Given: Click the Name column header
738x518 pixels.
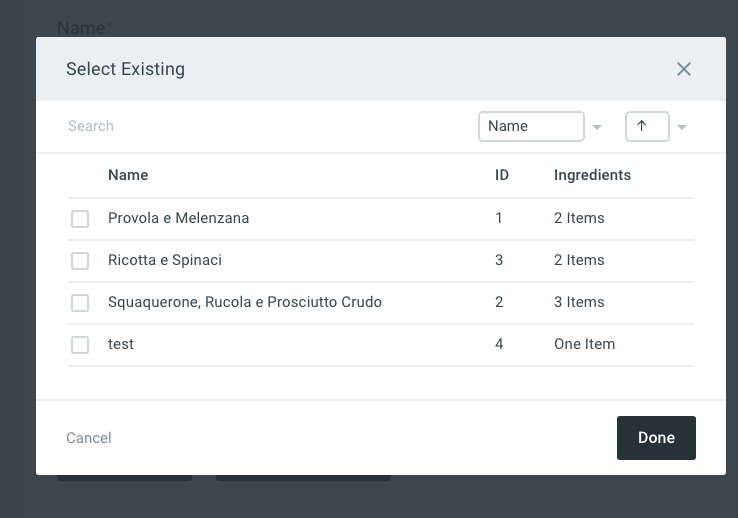Looking at the screenshot, I should (x=128, y=175).
